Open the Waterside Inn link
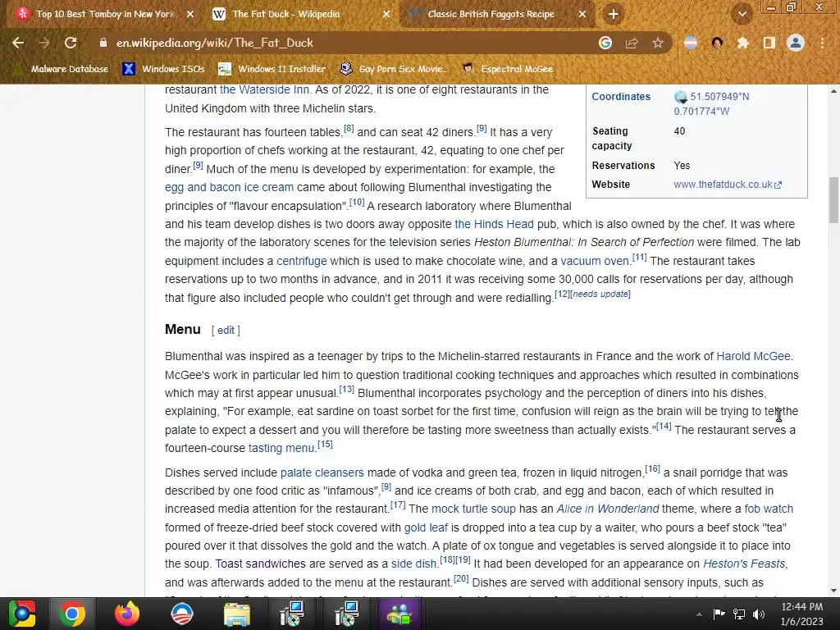Image resolution: width=840 pixels, height=630 pixels. (x=265, y=90)
